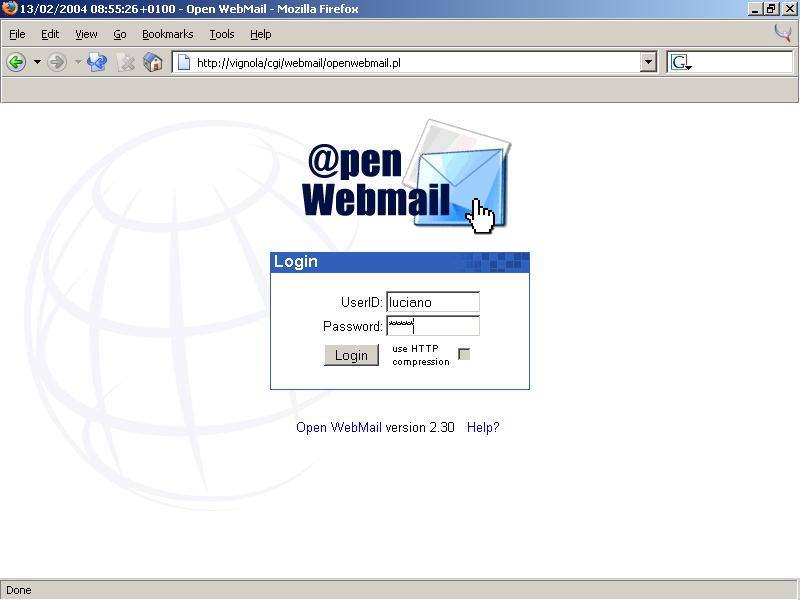Screen dimensions: 800x600
Task: Click the Forward navigation arrow
Action: [57, 62]
